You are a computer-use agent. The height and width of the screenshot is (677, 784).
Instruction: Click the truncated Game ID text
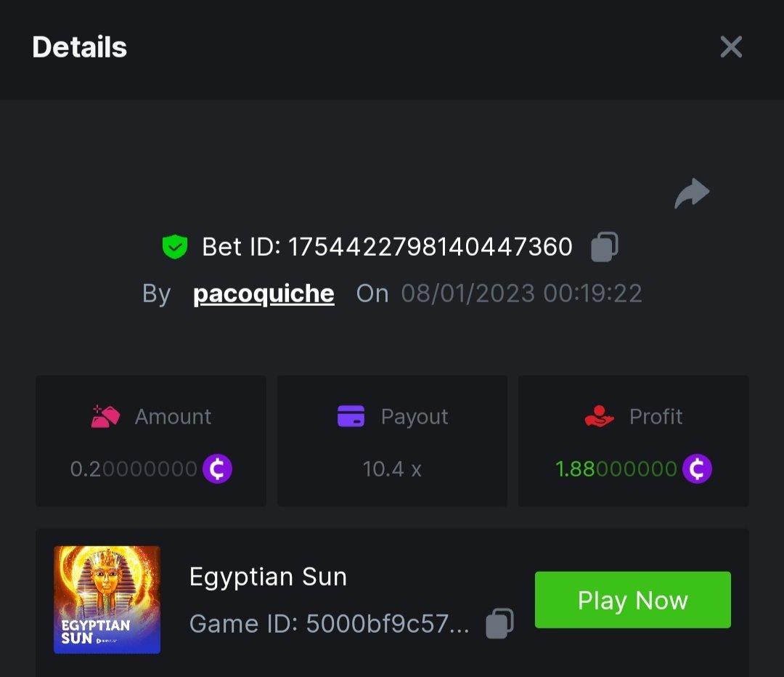tap(329, 623)
